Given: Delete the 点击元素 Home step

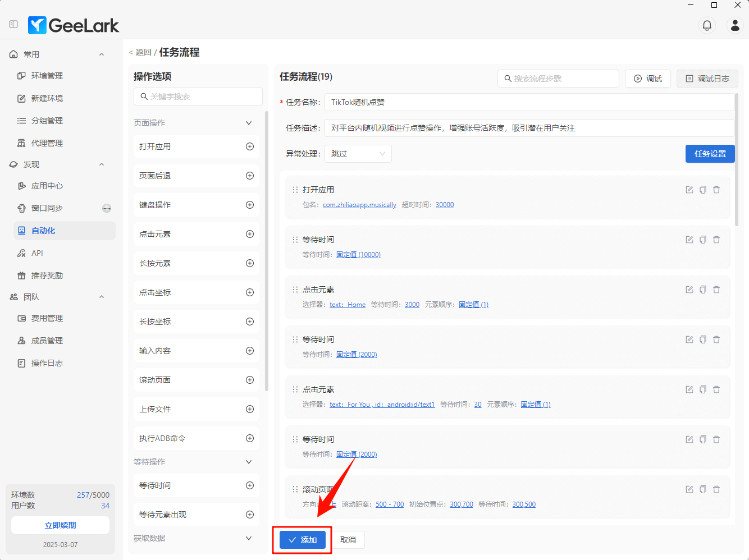Looking at the screenshot, I should (x=716, y=290).
